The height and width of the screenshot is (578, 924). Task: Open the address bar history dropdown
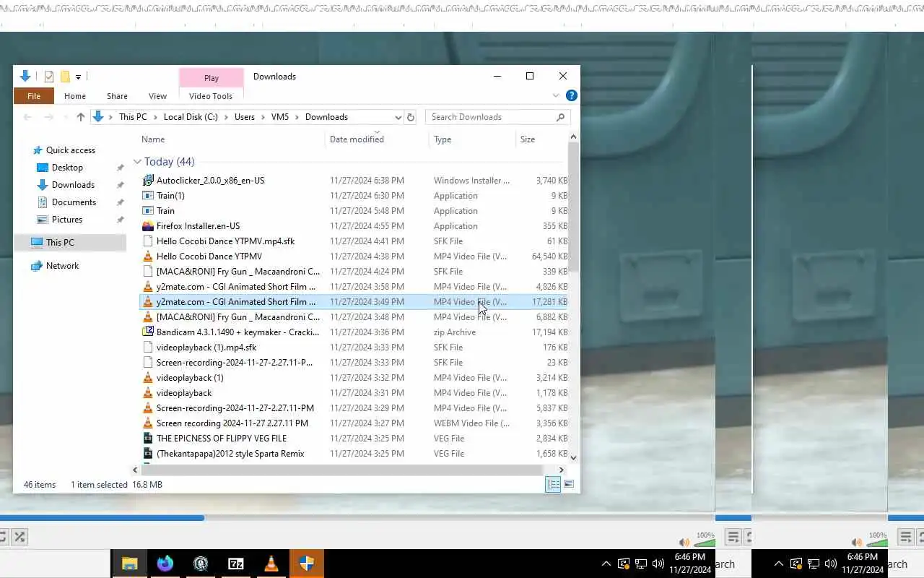[x=398, y=117]
